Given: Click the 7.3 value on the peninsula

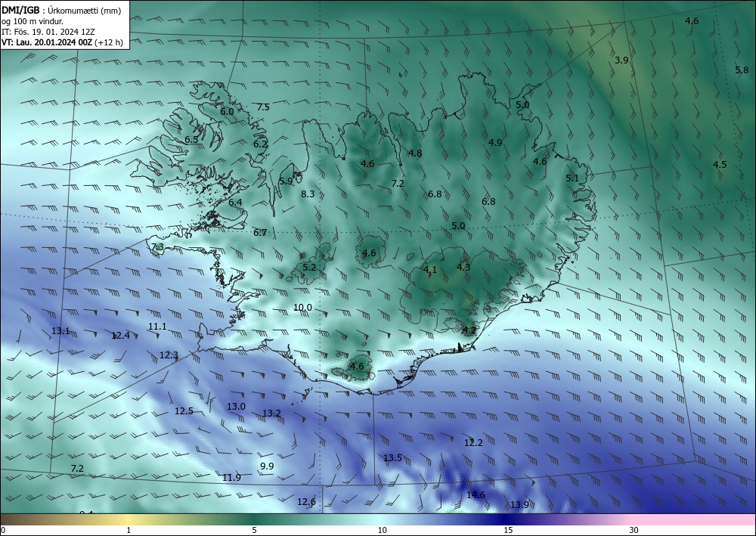Looking at the screenshot, I should 158,247.
